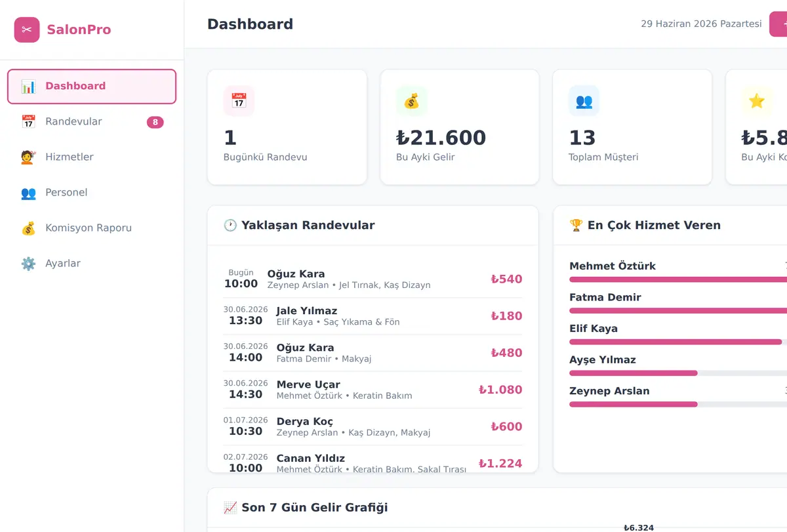Click the calendar icon on Bugünkü Randevu card

(x=239, y=101)
